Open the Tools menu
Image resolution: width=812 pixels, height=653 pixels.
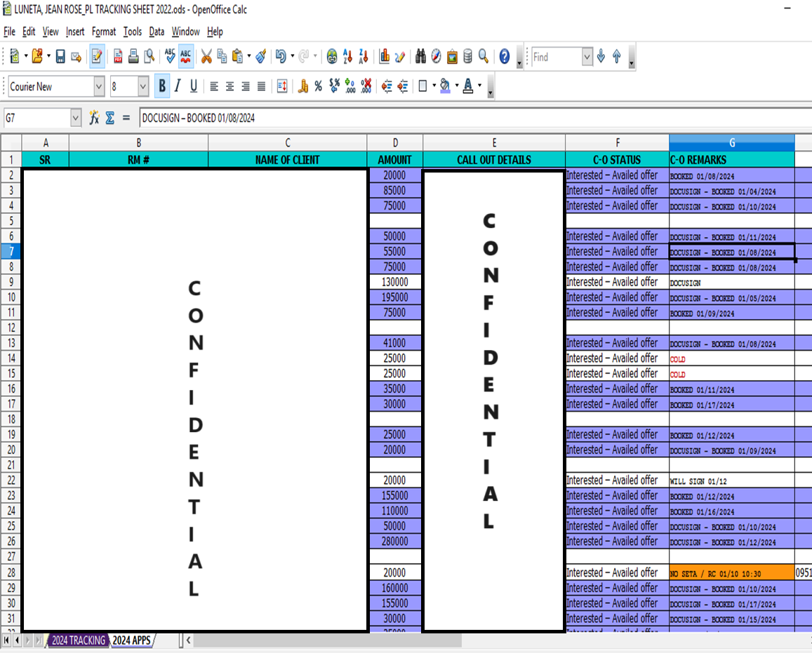pyautogui.click(x=133, y=32)
